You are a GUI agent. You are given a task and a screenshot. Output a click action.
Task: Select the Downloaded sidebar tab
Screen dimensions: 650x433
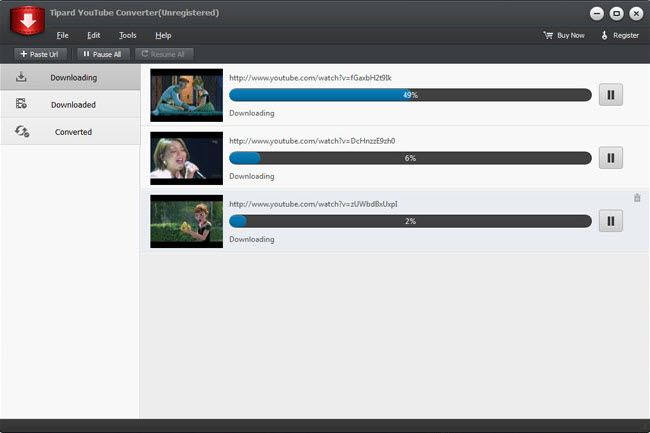70,104
